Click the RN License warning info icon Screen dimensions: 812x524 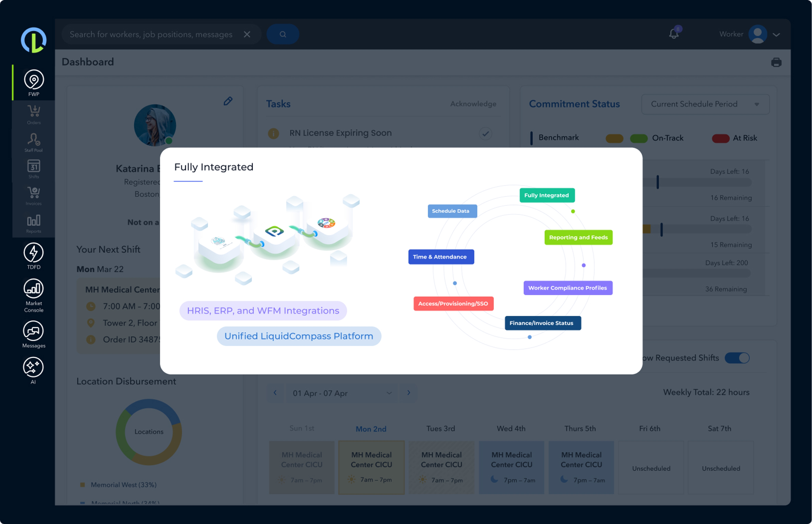click(x=273, y=134)
